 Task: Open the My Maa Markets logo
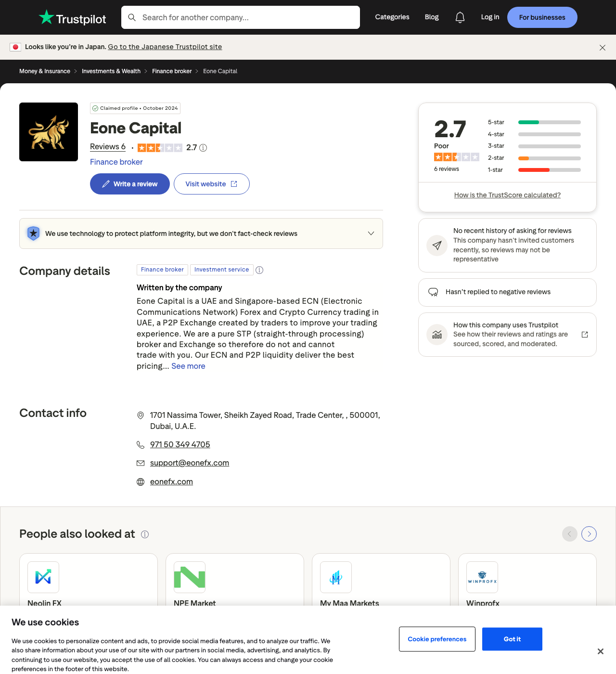click(336, 577)
